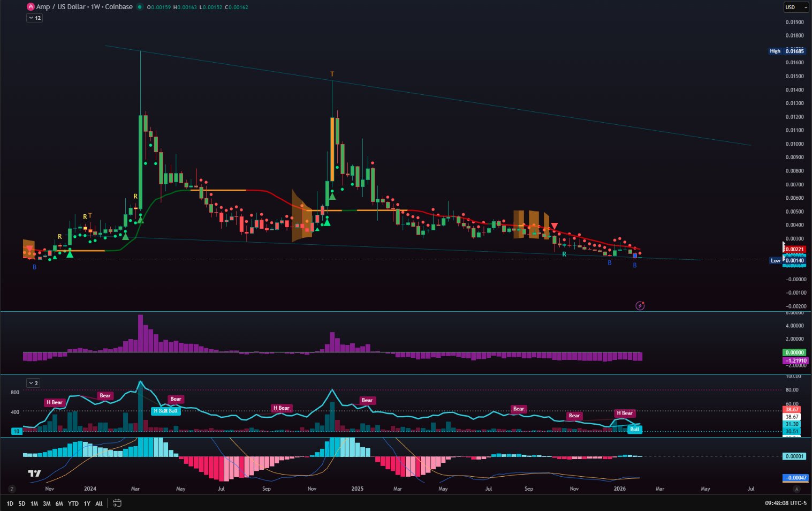This screenshot has width=812, height=511.
Task: Select the YTD time range
Action: 73,504
